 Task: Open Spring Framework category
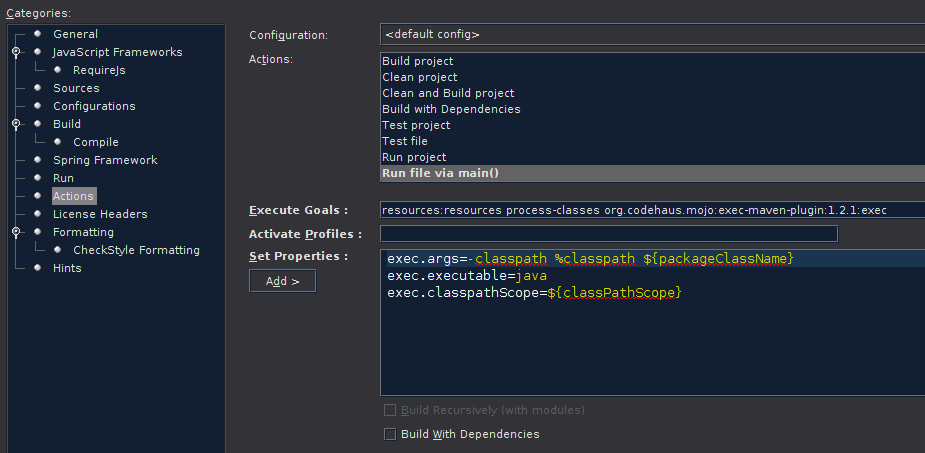105,160
